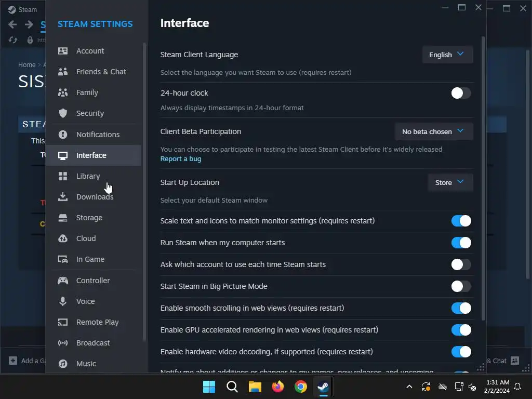Viewport: 532px width, 399px height.
Task: Click Home breadcrumb in Steam main window
Action: 27,65
